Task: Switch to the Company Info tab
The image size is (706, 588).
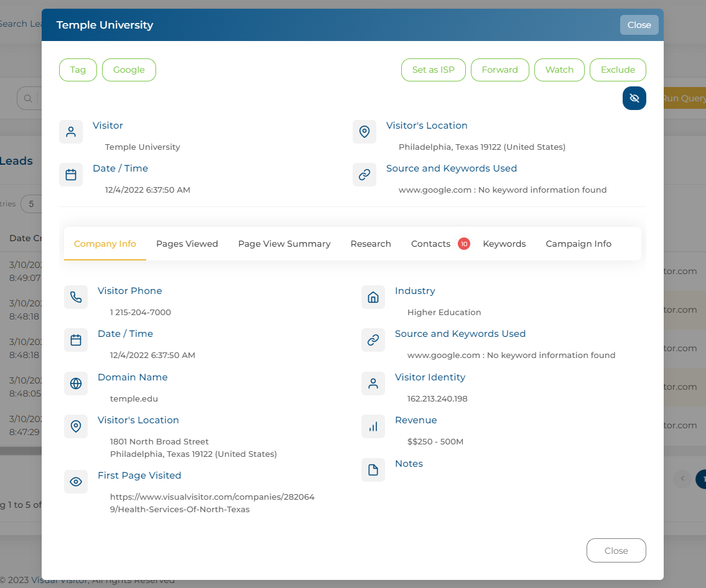Action: pyautogui.click(x=105, y=244)
